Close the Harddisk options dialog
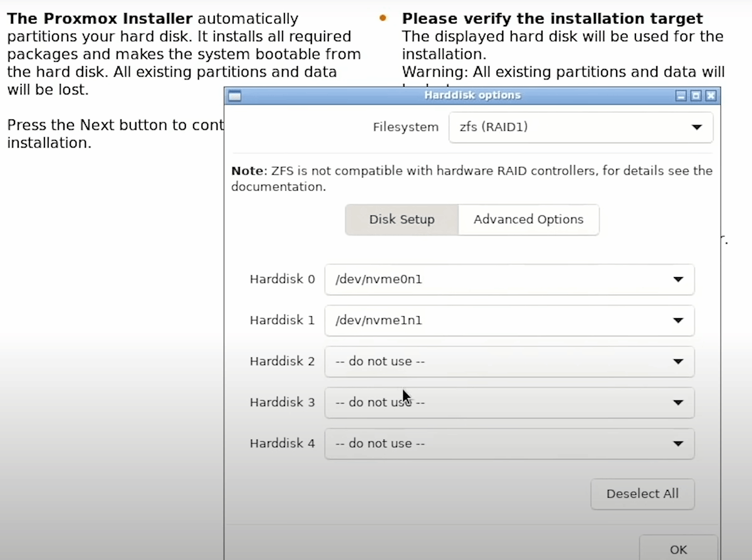Screen dimensions: 752x560 (710, 96)
